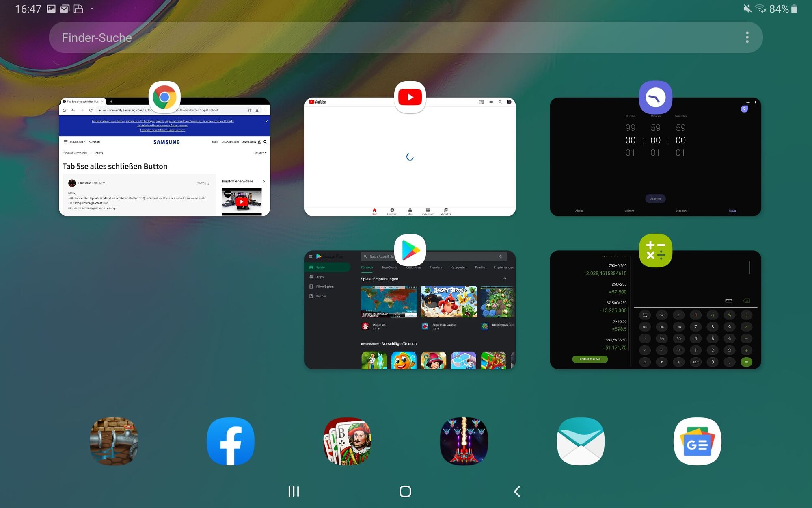Open the space shooter game in the dock
The width and height of the screenshot is (812, 508).
pyautogui.click(x=464, y=441)
